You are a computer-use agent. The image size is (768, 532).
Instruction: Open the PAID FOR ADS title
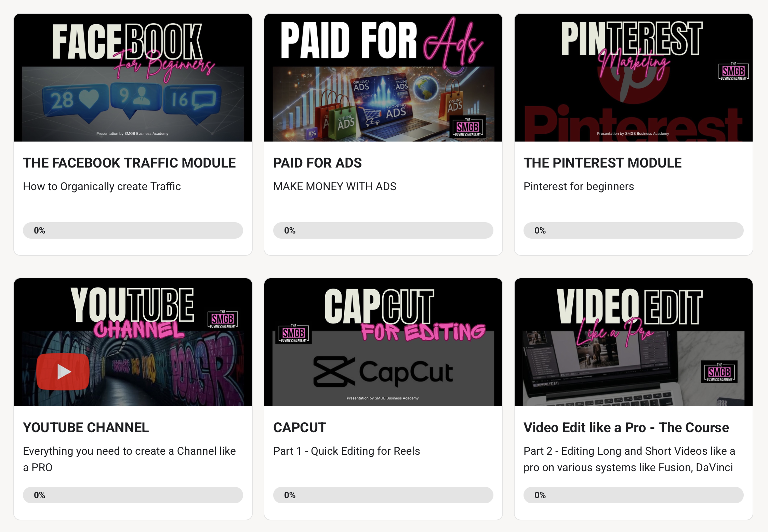pos(317,163)
